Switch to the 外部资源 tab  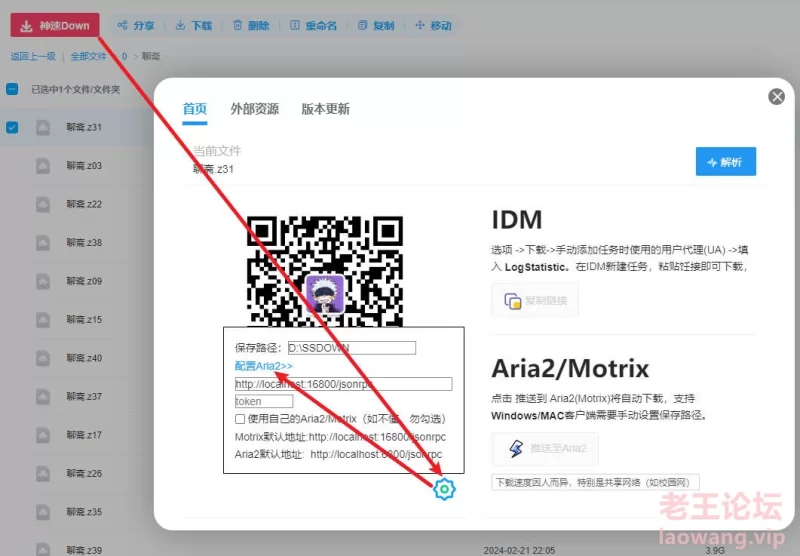click(255, 109)
